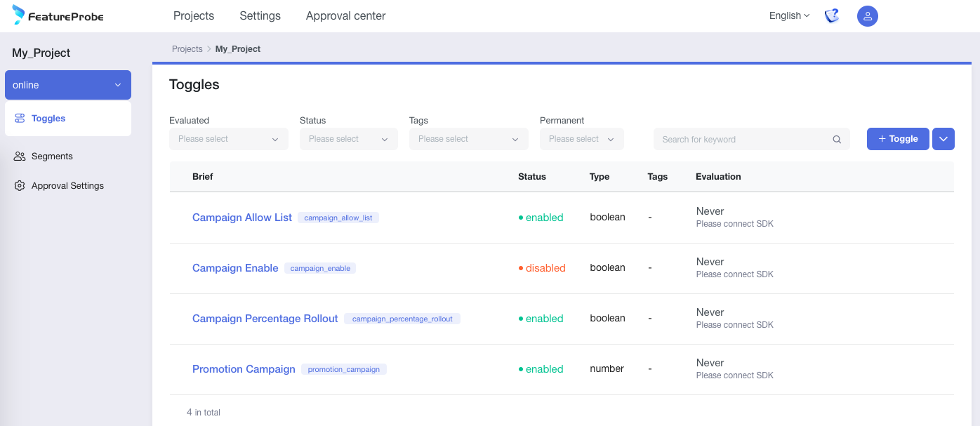Click the FeatureProbe logo
This screenshot has height=426, width=980.
58,15
